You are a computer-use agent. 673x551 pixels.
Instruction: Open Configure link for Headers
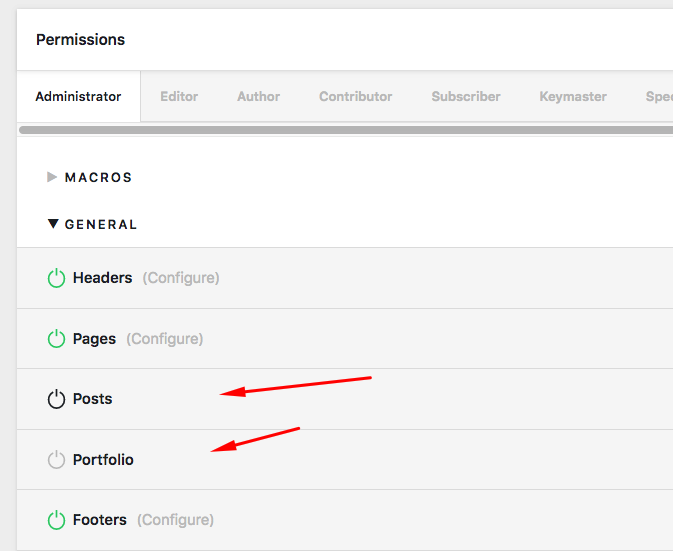[181, 278]
